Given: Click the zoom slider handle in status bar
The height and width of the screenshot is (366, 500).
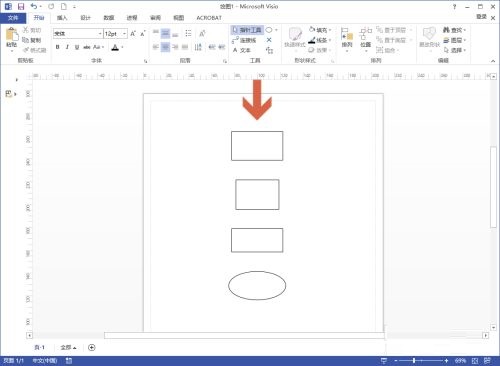Looking at the screenshot, I should coord(414,361).
